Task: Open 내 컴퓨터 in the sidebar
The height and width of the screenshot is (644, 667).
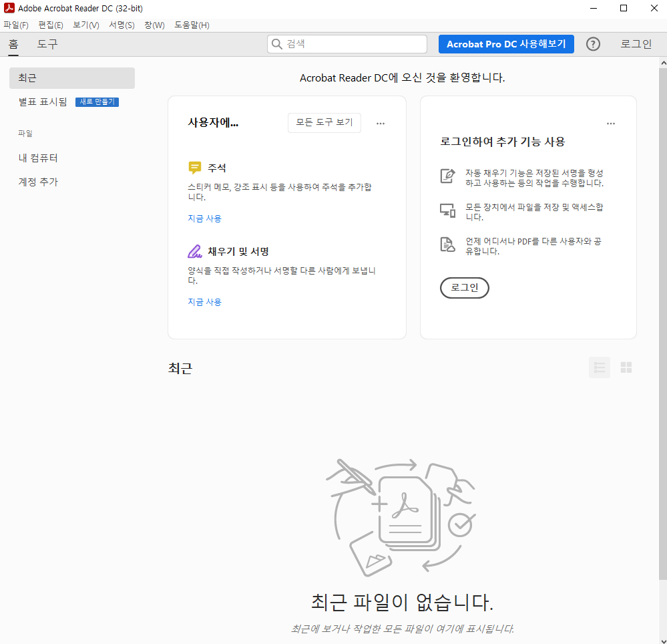Action: (38, 158)
